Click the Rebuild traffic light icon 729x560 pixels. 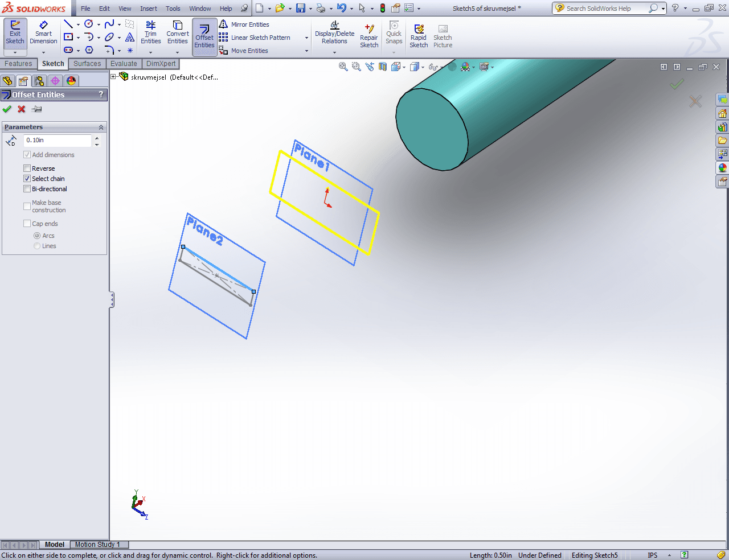pyautogui.click(x=383, y=8)
